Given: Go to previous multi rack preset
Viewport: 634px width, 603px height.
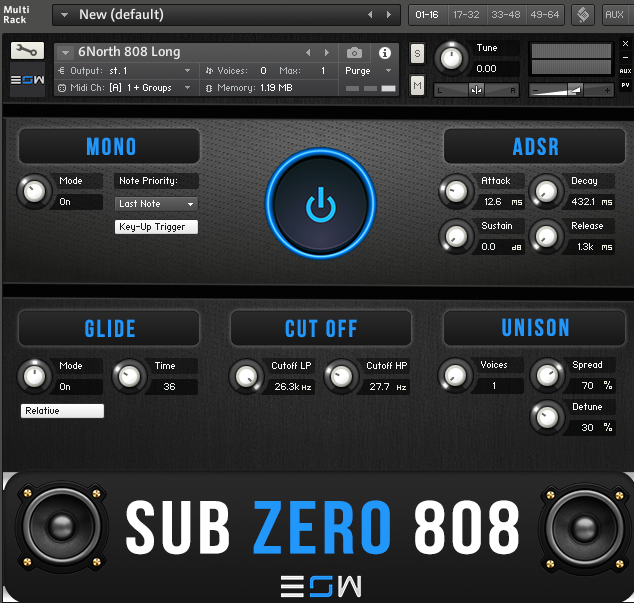Looking at the screenshot, I should point(370,15).
